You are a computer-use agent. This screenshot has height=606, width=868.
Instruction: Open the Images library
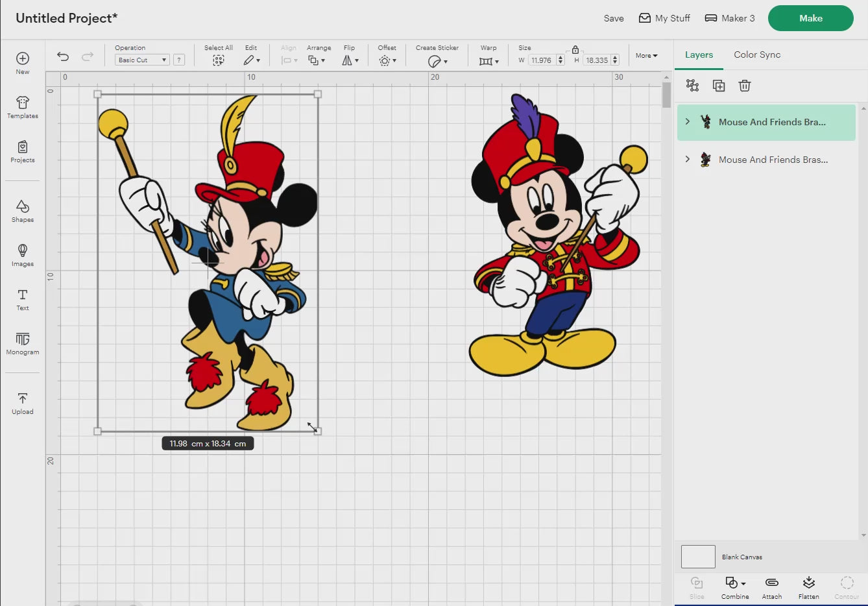click(x=23, y=255)
